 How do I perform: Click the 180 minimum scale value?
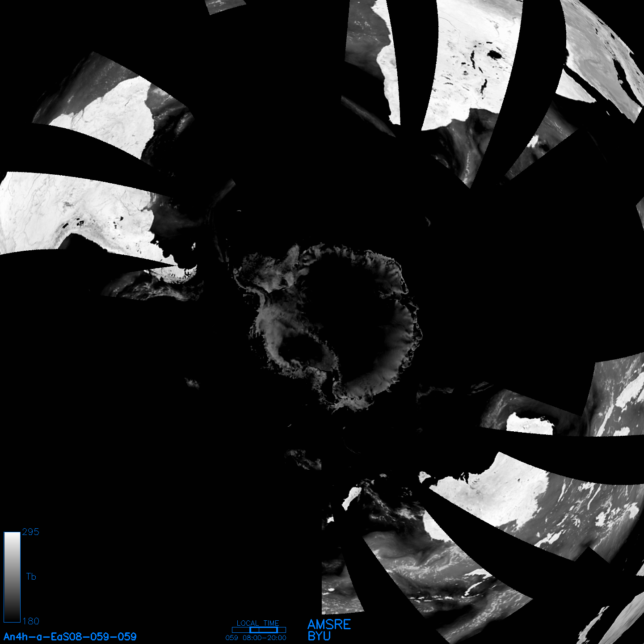[30, 621]
